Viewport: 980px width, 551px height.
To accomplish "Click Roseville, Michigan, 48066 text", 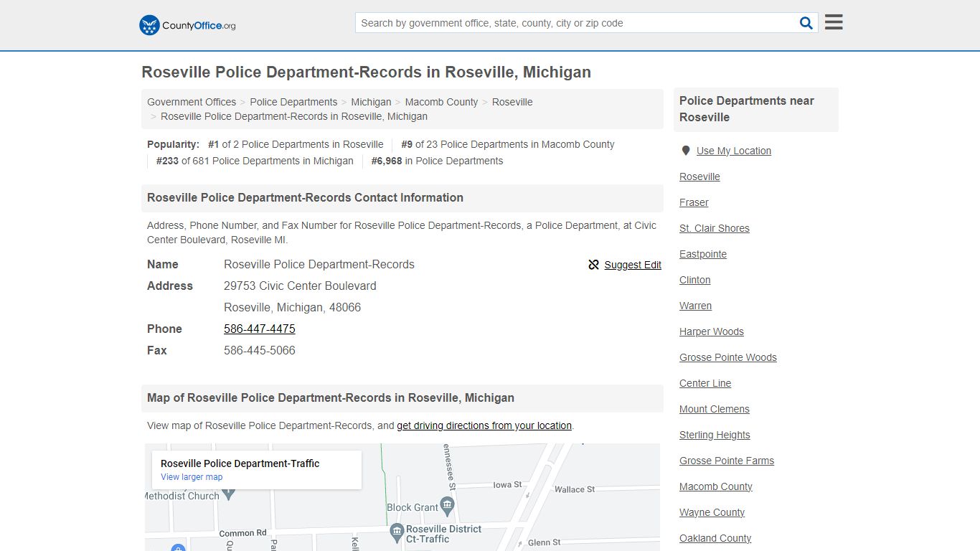I will 292,307.
